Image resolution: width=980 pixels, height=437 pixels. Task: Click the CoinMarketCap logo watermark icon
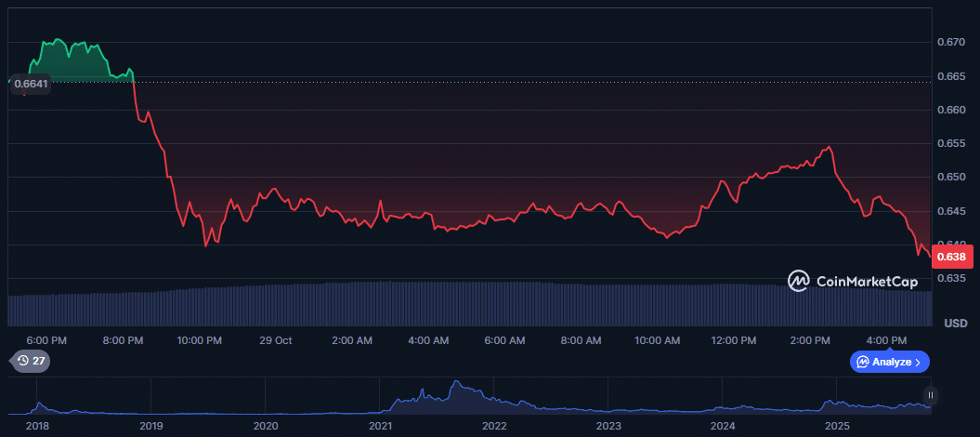798,280
